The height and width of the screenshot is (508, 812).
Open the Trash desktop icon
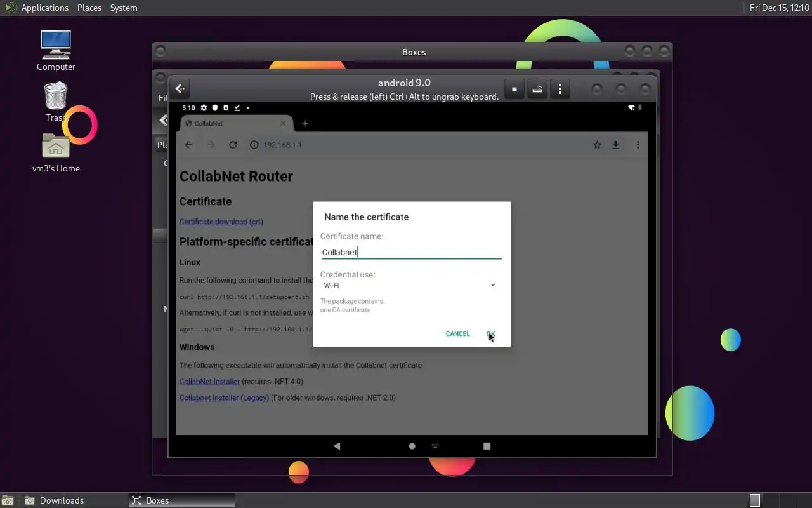click(56, 102)
